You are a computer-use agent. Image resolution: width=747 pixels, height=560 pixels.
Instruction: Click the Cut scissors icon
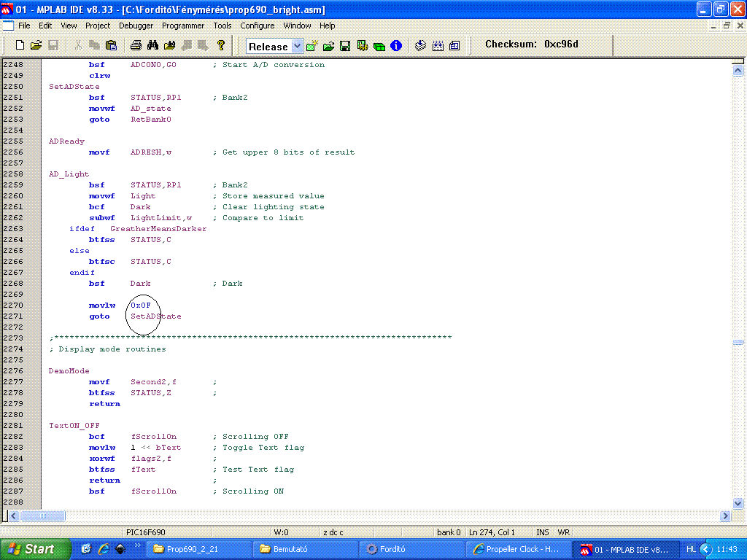(x=78, y=45)
